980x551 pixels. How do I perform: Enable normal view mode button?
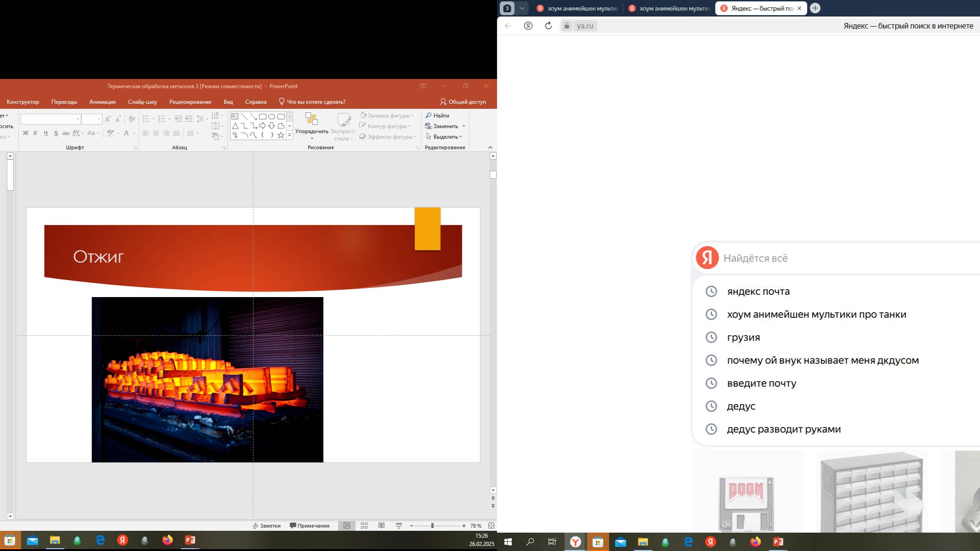coord(347,526)
